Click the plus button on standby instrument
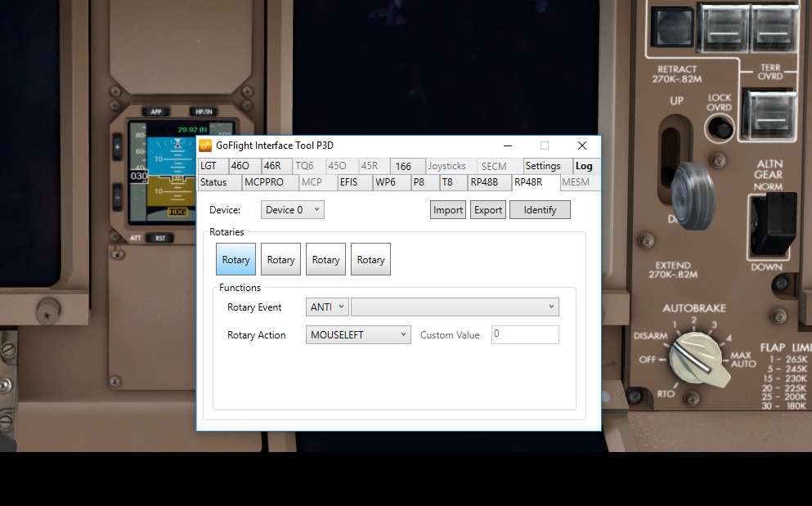 click(x=117, y=148)
